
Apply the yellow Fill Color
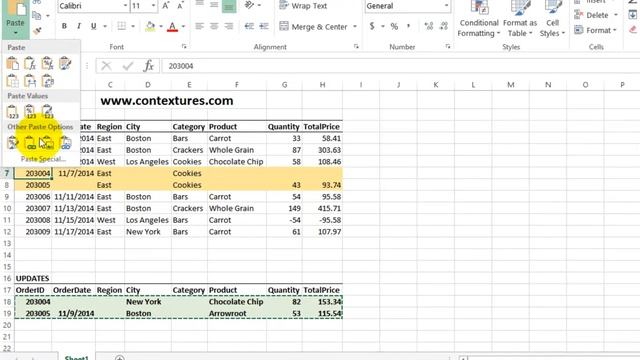click(x=150, y=27)
